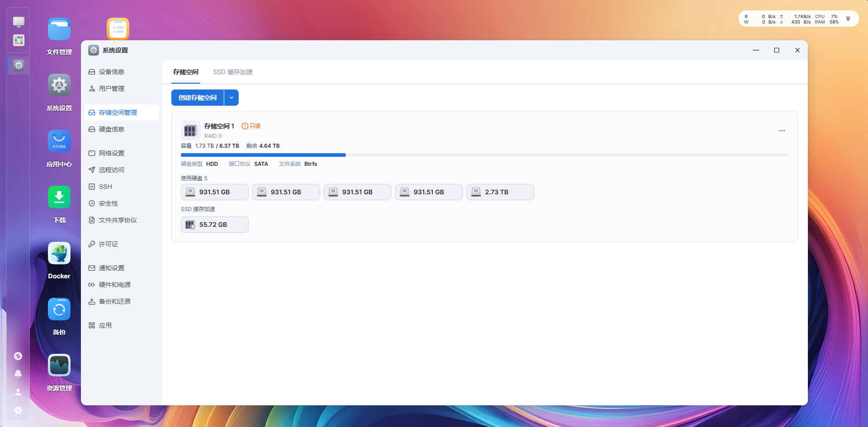Open 应用 in the settings sidebar
Image resolution: width=868 pixels, height=427 pixels.
click(122, 325)
